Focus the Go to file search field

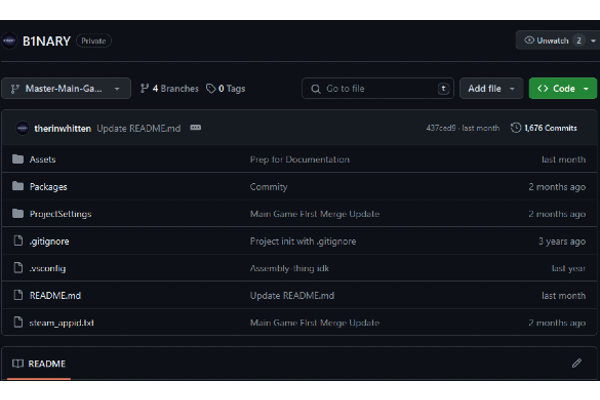[378, 89]
